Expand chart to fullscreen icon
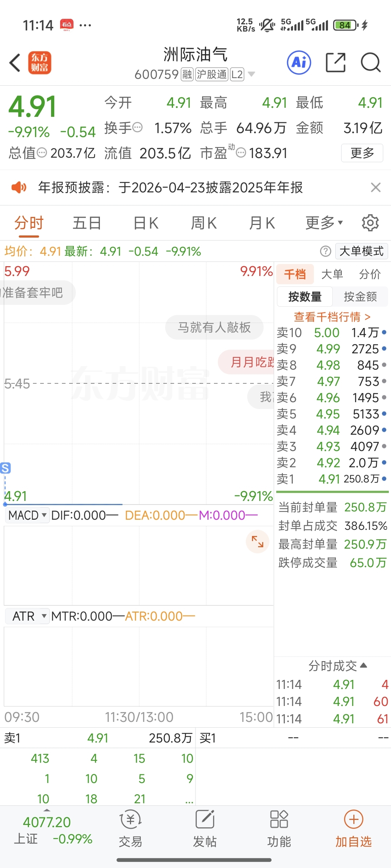The image size is (391, 868). (x=257, y=541)
